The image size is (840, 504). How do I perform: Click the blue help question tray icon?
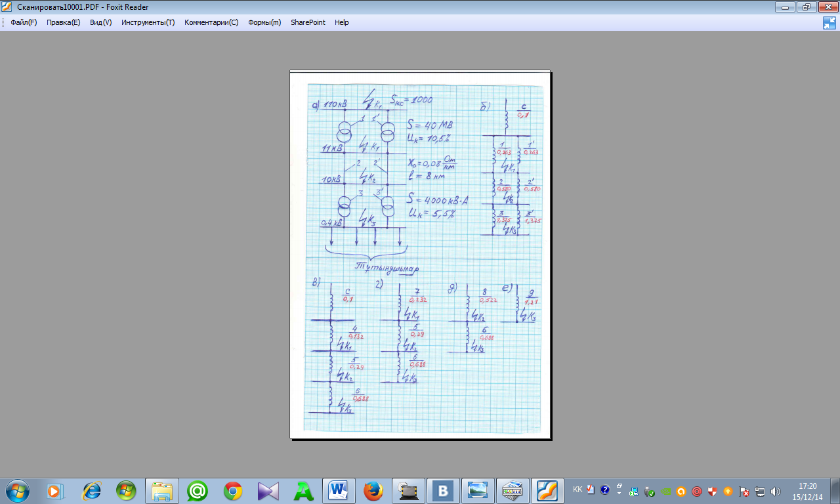[x=604, y=490]
